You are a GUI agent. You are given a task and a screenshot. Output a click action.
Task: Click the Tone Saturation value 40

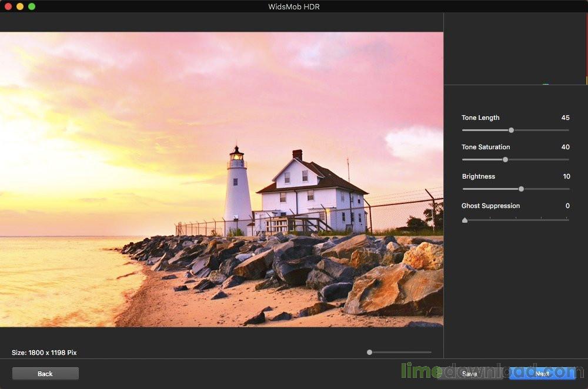tap(564, 147)
